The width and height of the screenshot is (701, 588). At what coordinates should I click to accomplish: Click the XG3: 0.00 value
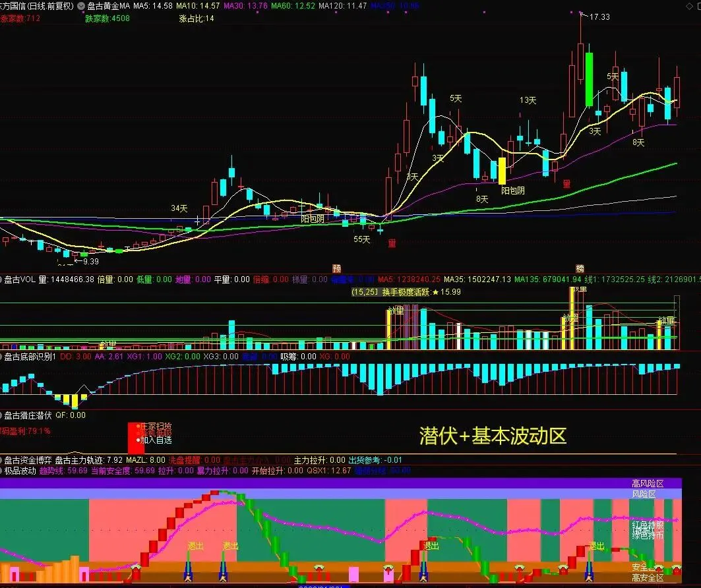point(221,357)
